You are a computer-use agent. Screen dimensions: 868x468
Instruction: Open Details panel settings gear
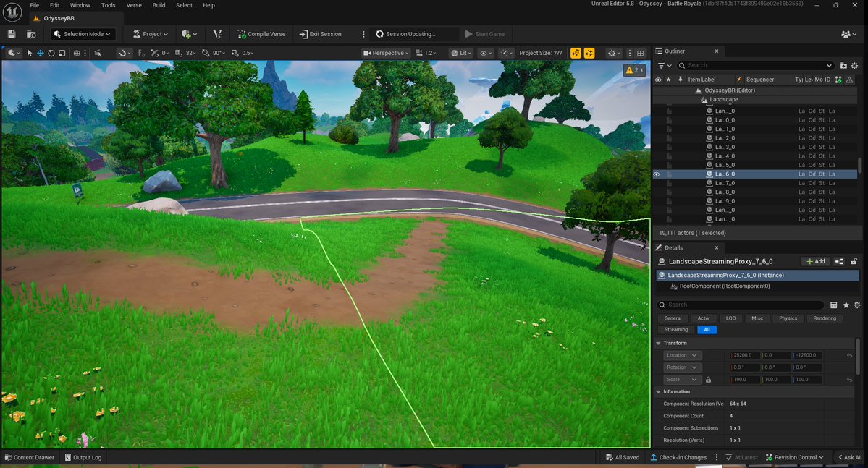[x=857, y=305]
